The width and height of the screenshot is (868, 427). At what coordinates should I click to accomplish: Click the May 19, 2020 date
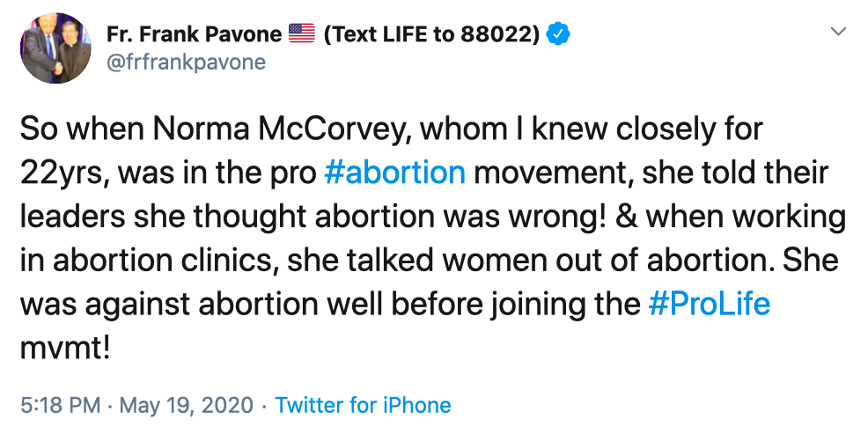[185, 405]
